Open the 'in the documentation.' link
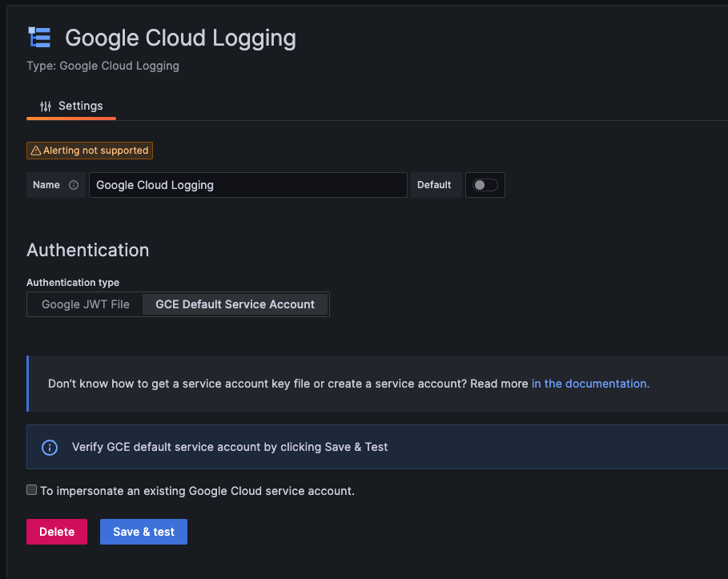Viewport: 728px width, 579px height. click(x=590, y=384)
